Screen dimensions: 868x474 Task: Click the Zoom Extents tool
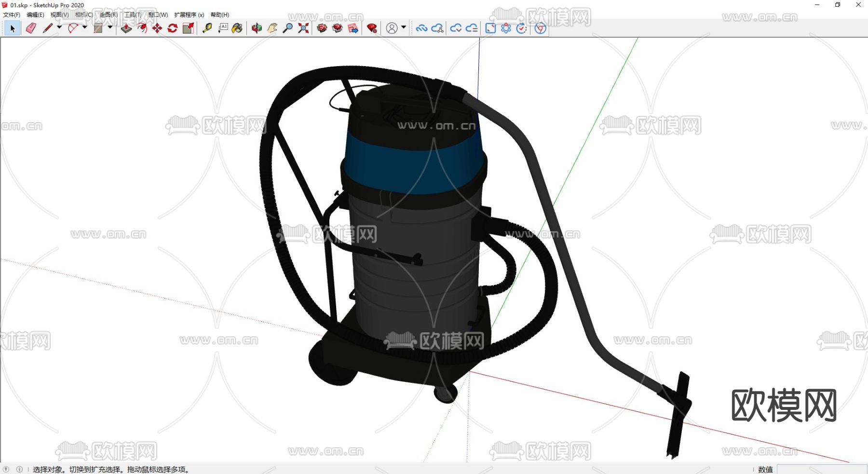(303, 28)
